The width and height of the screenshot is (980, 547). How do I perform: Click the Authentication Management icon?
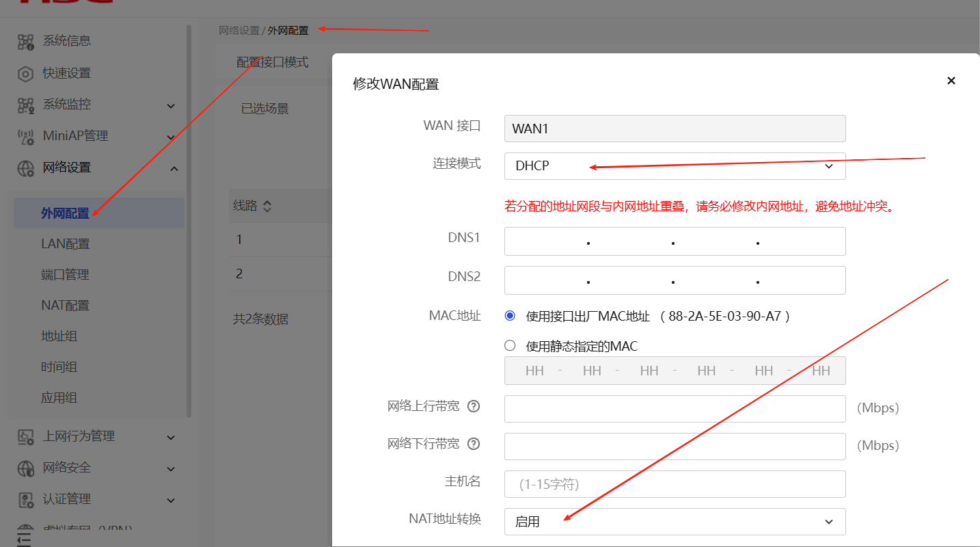tap(25, 499)
